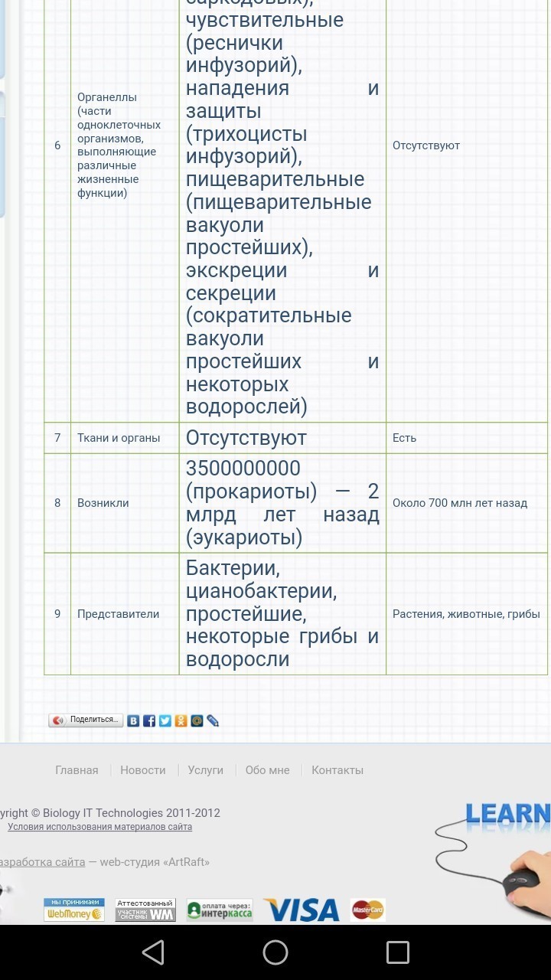551x980 pixels.
Task: Go to the 'Главная' footer link
Action: 77,770
